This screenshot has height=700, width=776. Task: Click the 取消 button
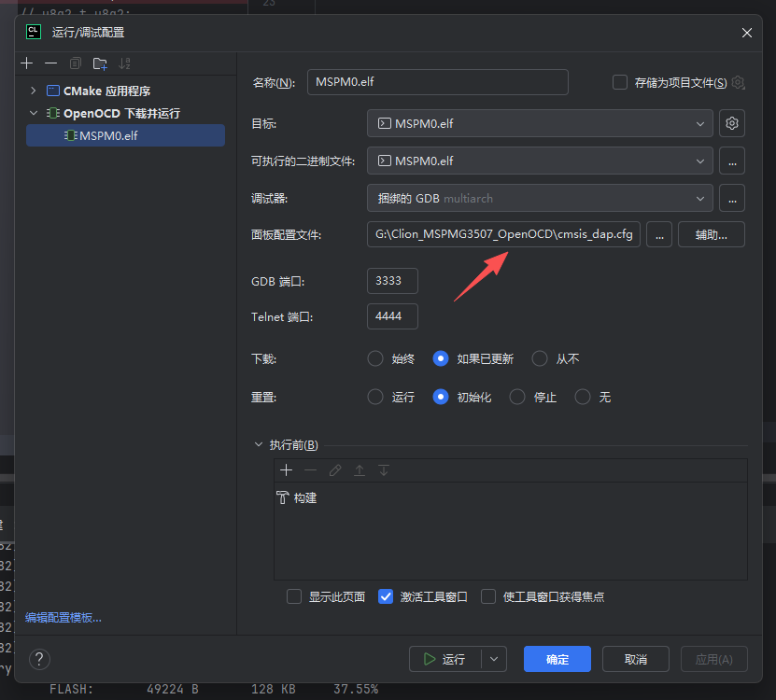tap(635, 659)
